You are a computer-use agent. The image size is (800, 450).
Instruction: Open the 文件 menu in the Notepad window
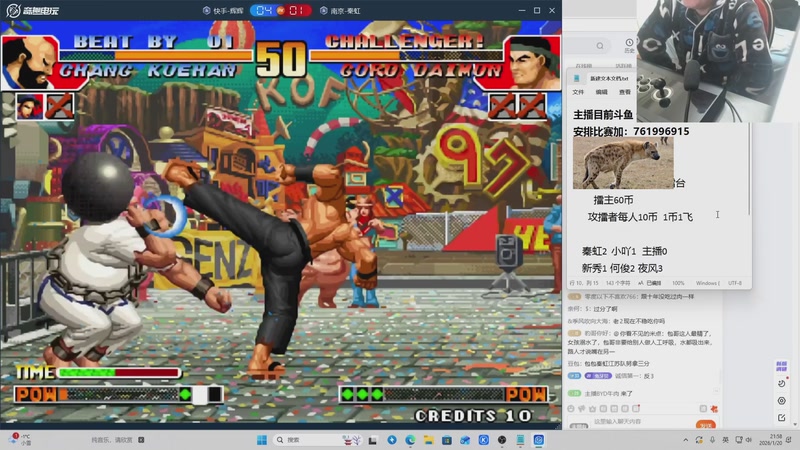point(578,92)
